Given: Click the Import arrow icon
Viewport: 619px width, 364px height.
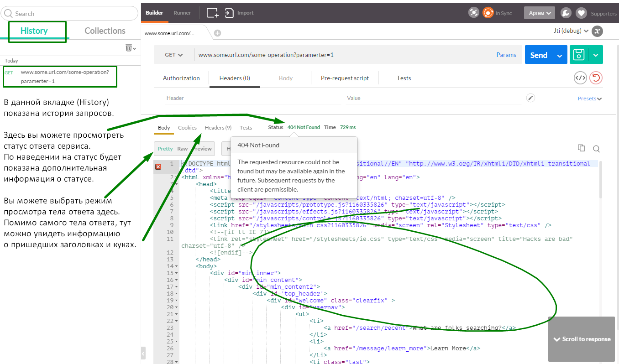Looking at the screenshot, I should [229, 13].
